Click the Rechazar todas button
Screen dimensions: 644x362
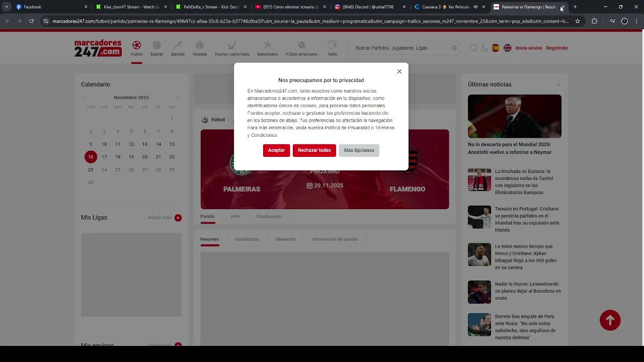point(314,150)
